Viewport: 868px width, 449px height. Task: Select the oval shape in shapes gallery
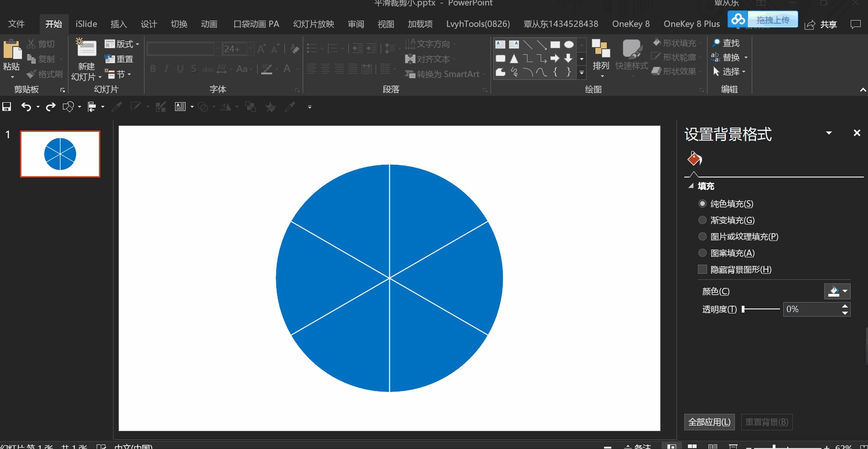(568, 45)
